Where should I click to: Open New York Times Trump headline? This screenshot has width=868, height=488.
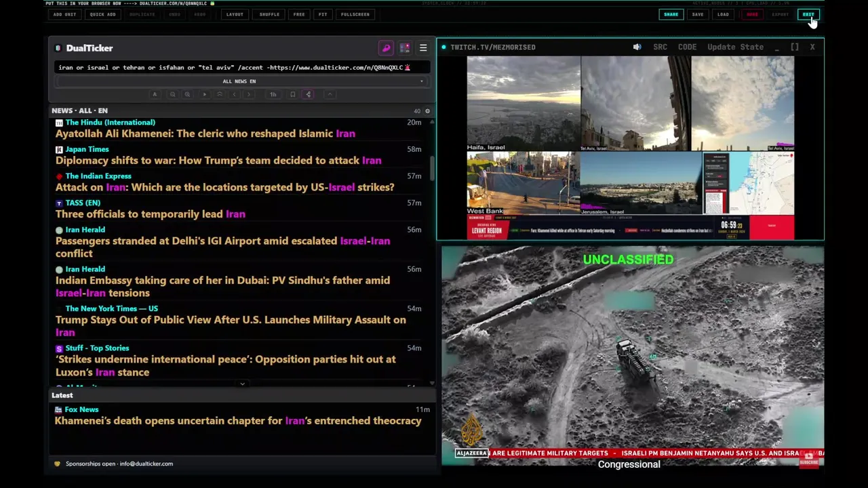tap(231, 326)
